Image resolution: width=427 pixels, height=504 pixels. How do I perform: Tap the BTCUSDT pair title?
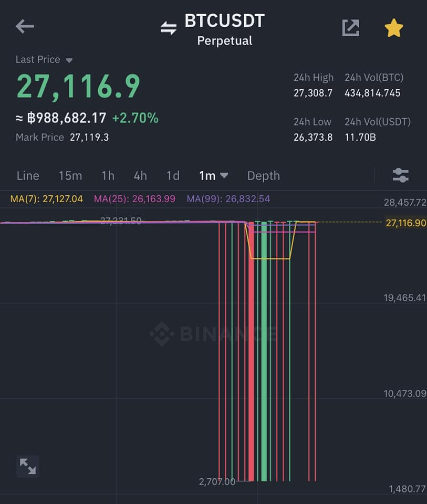pyautogui.click(x=224, y=22)
